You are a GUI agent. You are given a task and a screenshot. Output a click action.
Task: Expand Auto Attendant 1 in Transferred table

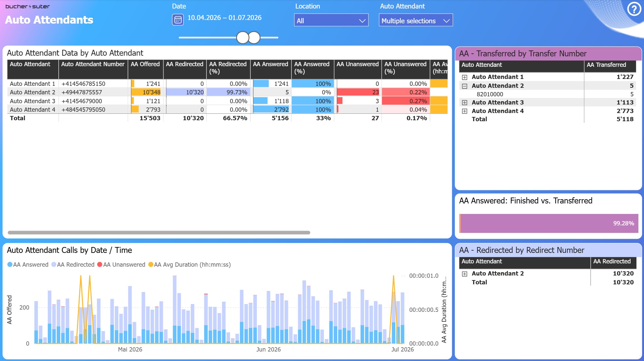tap(464, 77)
